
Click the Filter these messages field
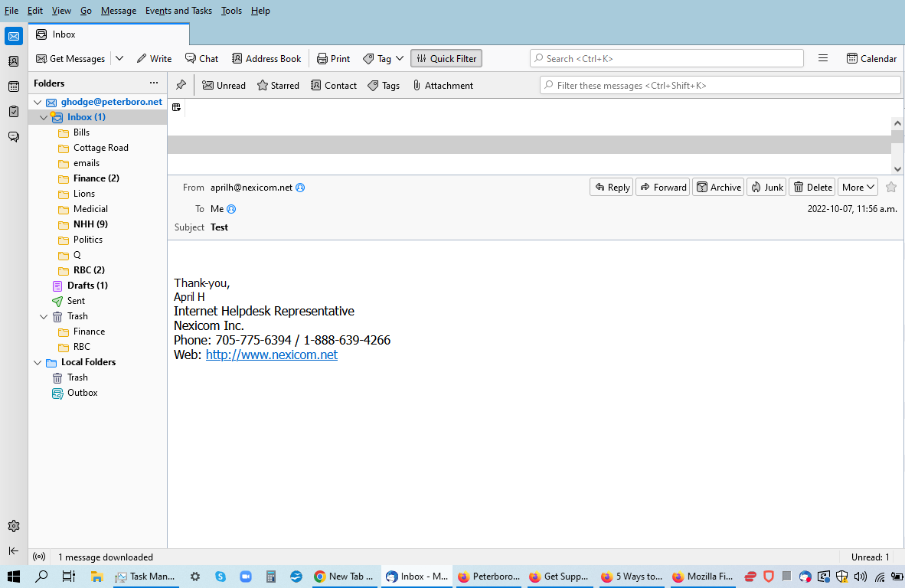pos(720,86)
